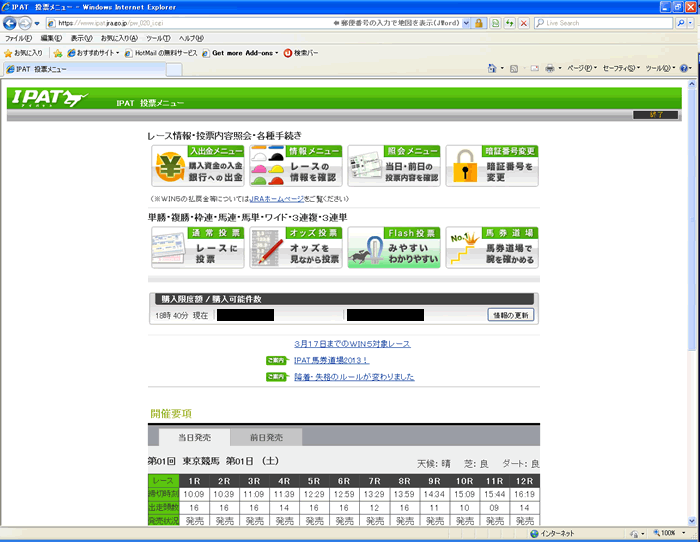Open 通常投票 race betting tile
This screenshot has height=542, width=700.
(198, 247)
